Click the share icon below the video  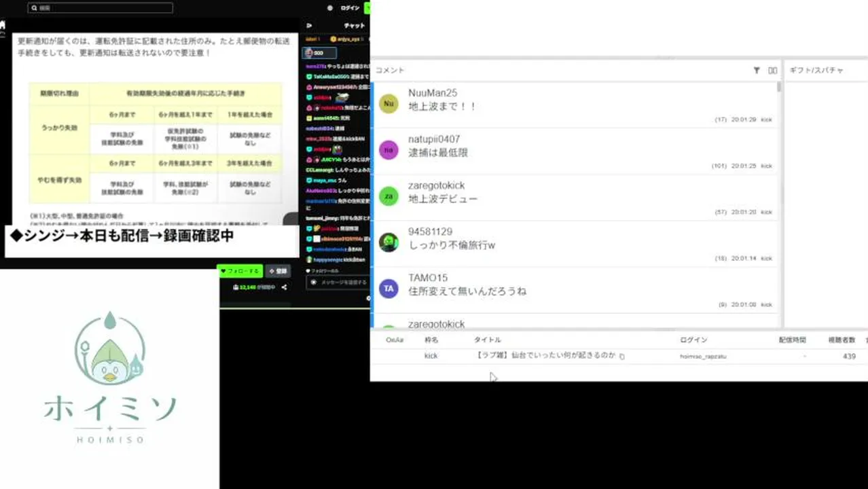tap(284, 287)
